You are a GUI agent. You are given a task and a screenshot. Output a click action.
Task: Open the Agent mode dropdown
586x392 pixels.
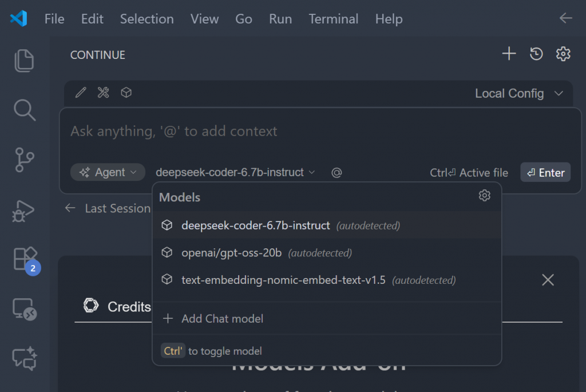(x=108, y=172)
